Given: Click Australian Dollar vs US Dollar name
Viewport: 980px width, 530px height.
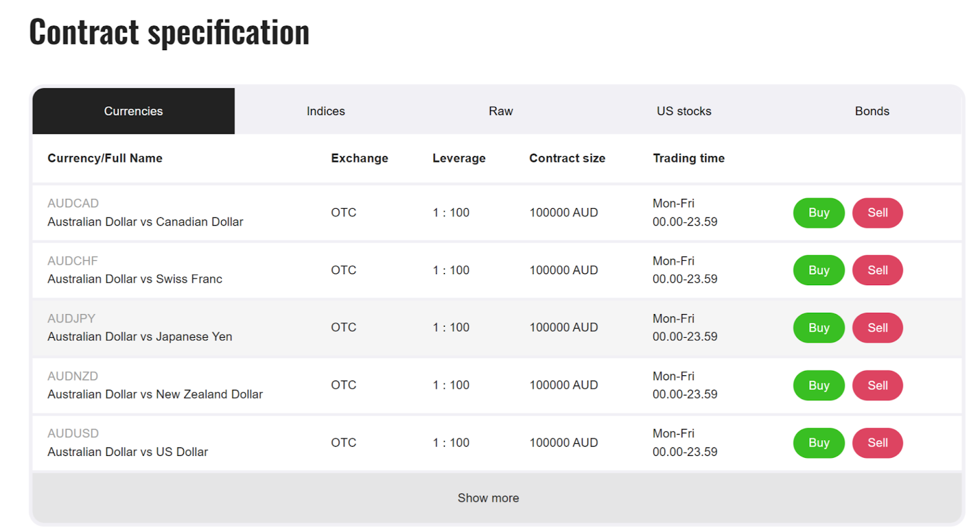Looking at the screenshot, I should (127, 452).
